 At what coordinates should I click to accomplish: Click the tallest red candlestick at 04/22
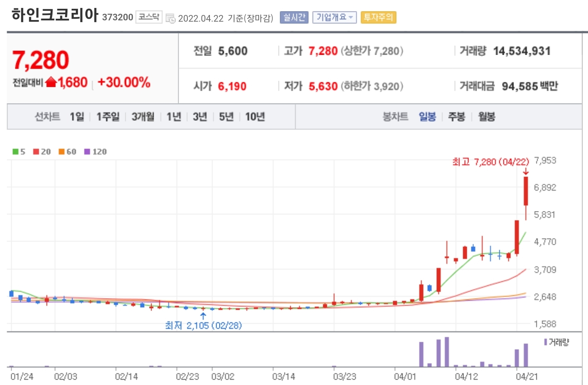pos(526,191)
